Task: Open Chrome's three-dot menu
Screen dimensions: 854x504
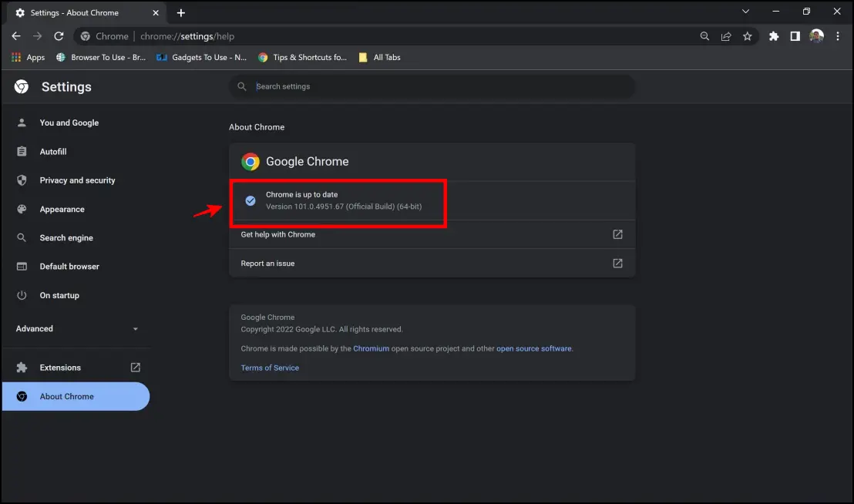Action: (838, 36)
